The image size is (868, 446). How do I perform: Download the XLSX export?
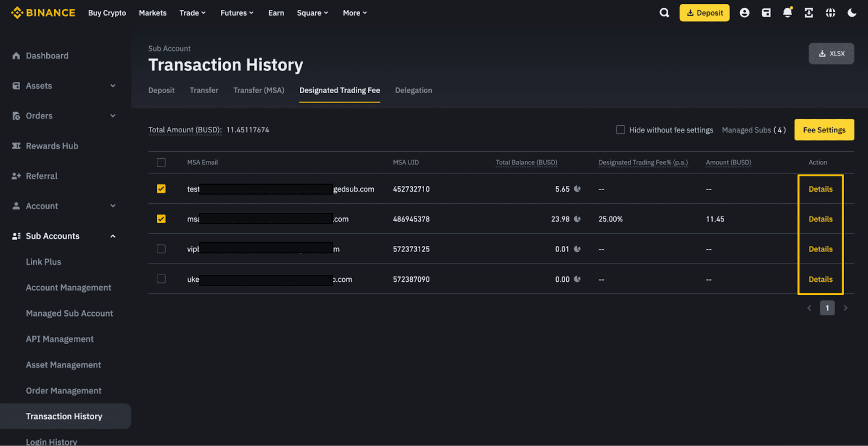click(x=831, y=54)
